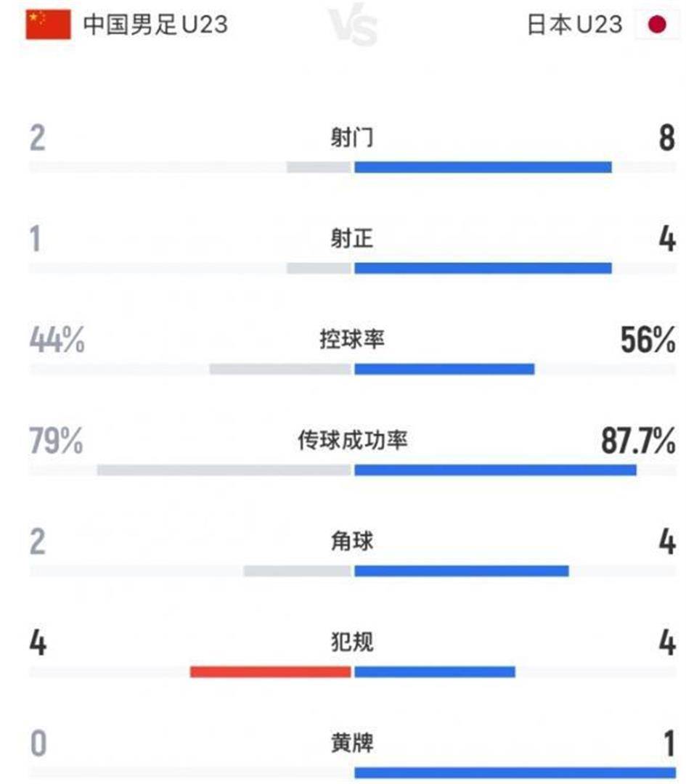Image resolution: width=686 pixels, height=784 pixels.
Task: Click China's 44% possession value
Action: [57, 340]
